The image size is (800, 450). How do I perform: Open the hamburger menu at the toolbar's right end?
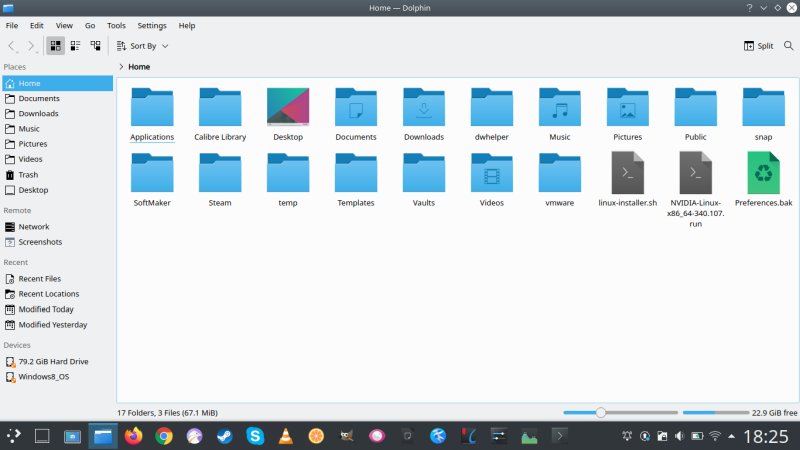point(787,46)
